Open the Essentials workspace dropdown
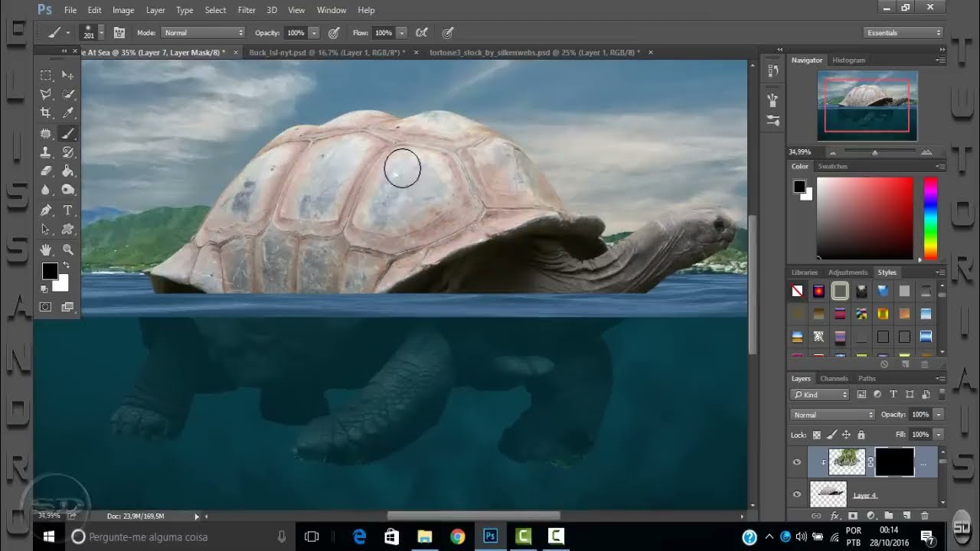Screen dimensions: 980x551 tap(903, 33)
